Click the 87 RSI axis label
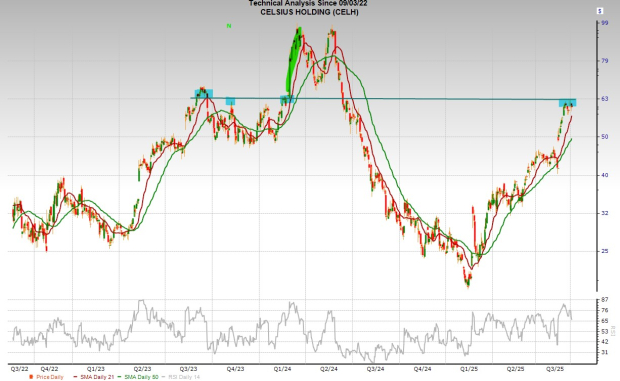Image resolution: width=620 pixels, height=381 pixels. (x=605, y=300)
